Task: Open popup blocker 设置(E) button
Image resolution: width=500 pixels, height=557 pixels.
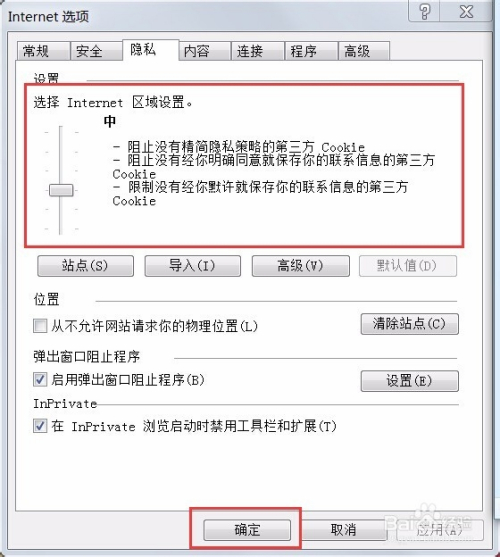Action: click(409, 381)
